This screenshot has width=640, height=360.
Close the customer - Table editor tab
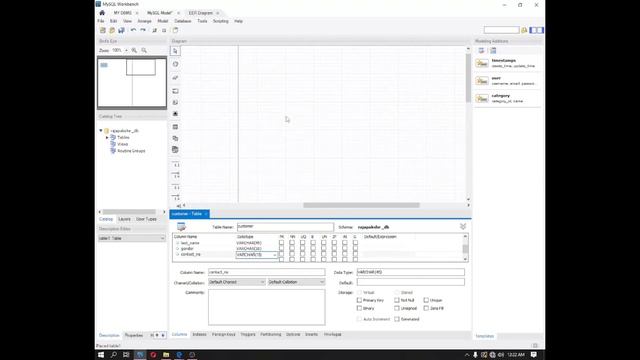206,214
